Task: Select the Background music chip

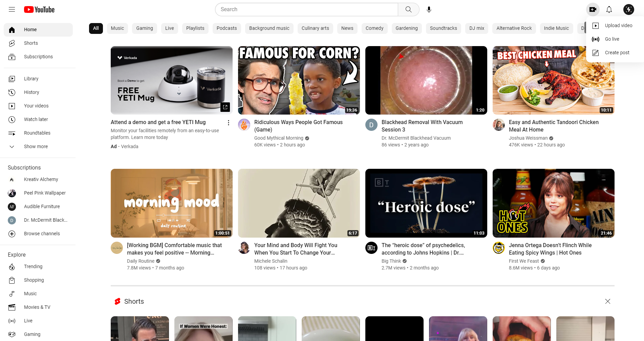Action: [269, 28]
